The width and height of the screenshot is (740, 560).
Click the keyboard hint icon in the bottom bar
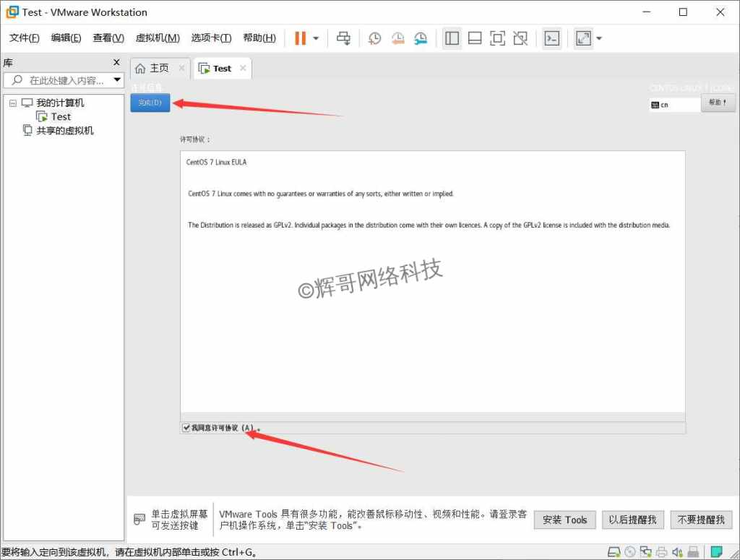(x=139, y=520)
